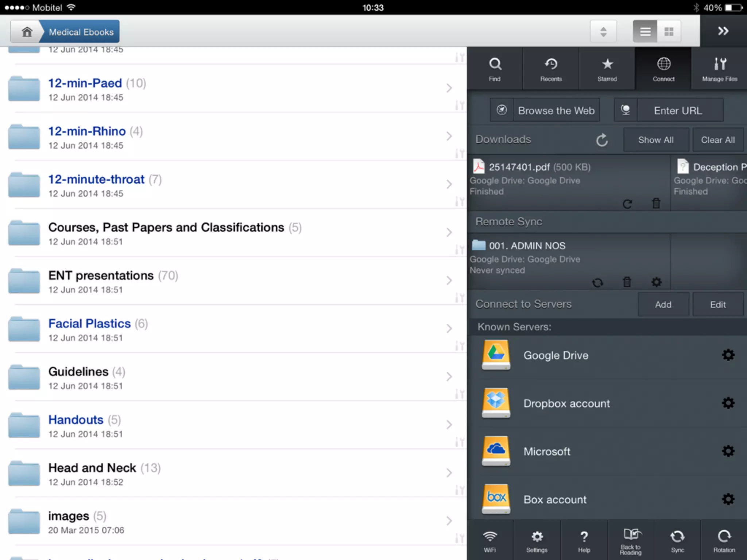
Task: Switch to list view
Action: [645, 32]
